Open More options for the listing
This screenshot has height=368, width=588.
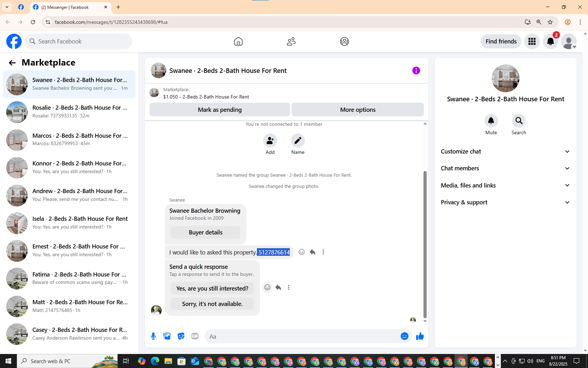click(x=358, y=110)
